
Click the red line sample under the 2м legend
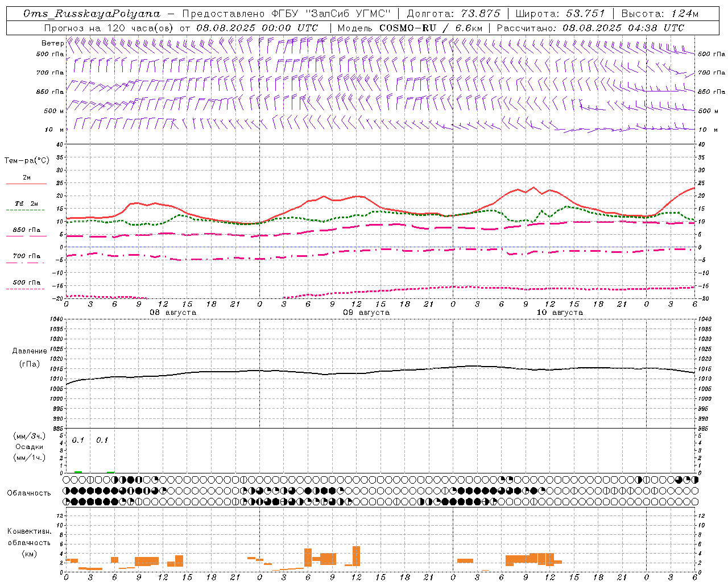point(26,184)
